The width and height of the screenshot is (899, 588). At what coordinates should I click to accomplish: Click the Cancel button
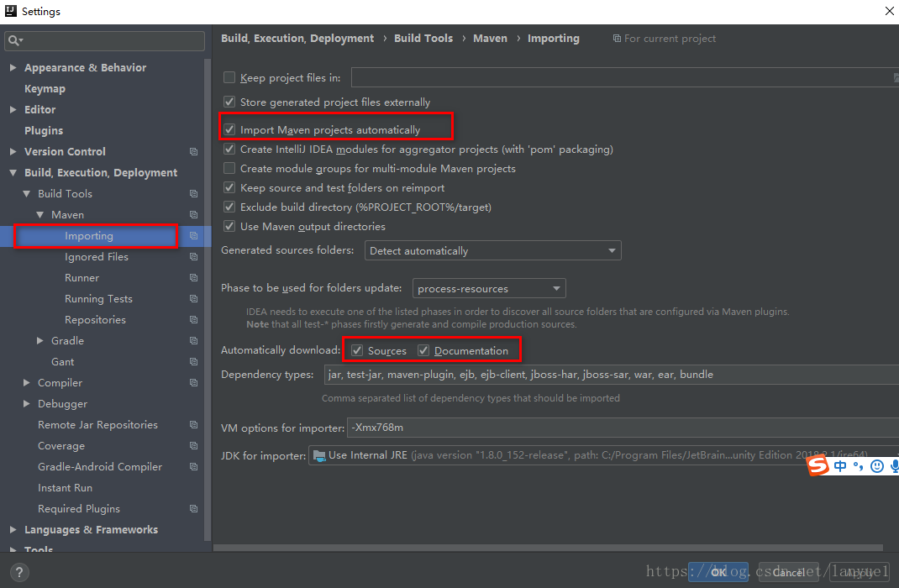[x=788, y=572]
